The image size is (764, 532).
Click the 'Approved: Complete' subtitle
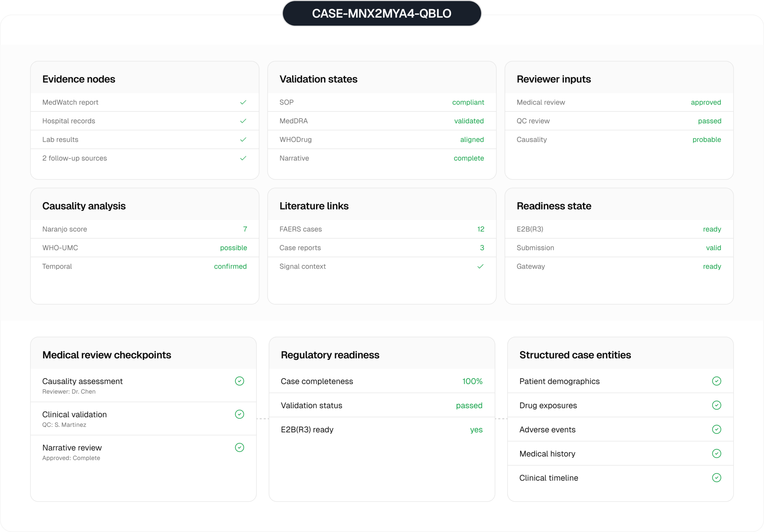71,458
